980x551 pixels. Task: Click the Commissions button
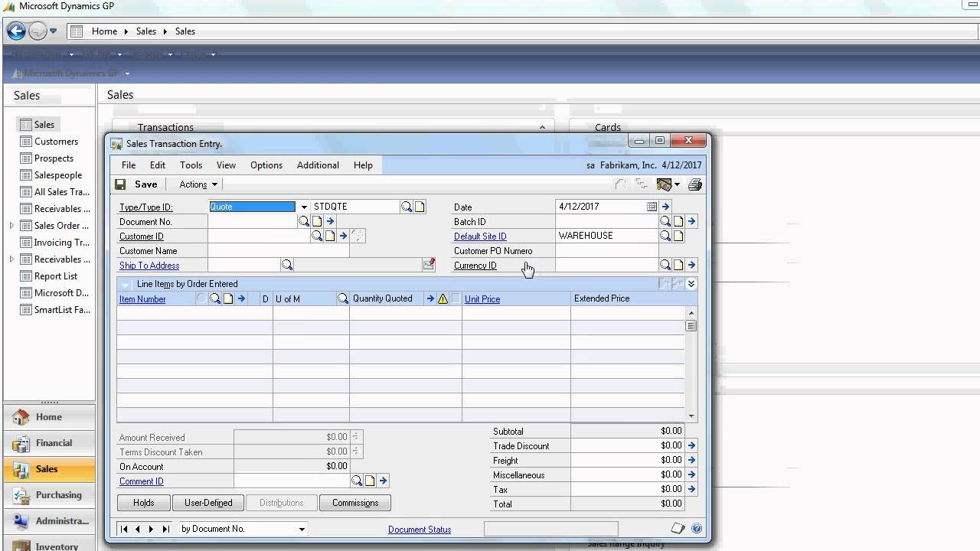(355, 503)
